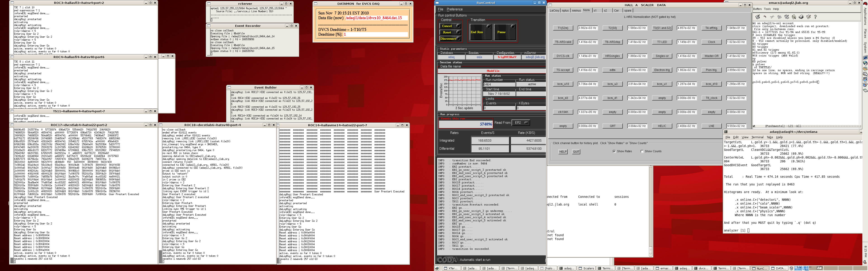Select the LeCroy tab in scaler window
The image size is (868, 271).
coord(554,10)
